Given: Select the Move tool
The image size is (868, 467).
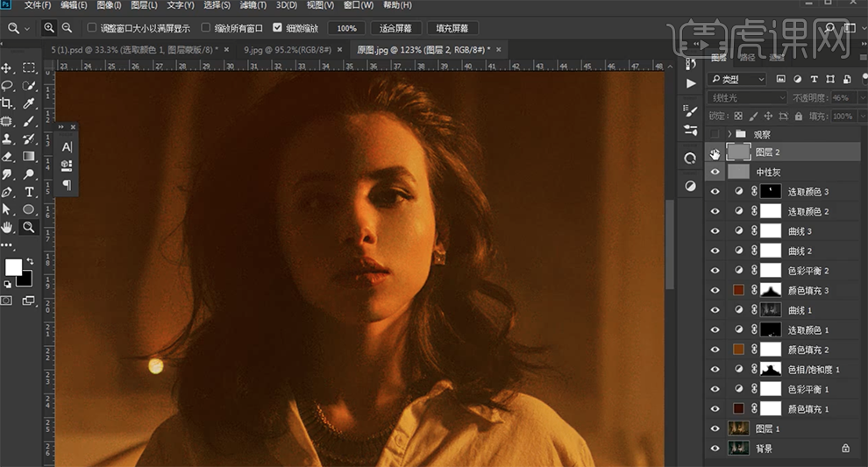Looking at the screenshot, I should click(7, 67).
